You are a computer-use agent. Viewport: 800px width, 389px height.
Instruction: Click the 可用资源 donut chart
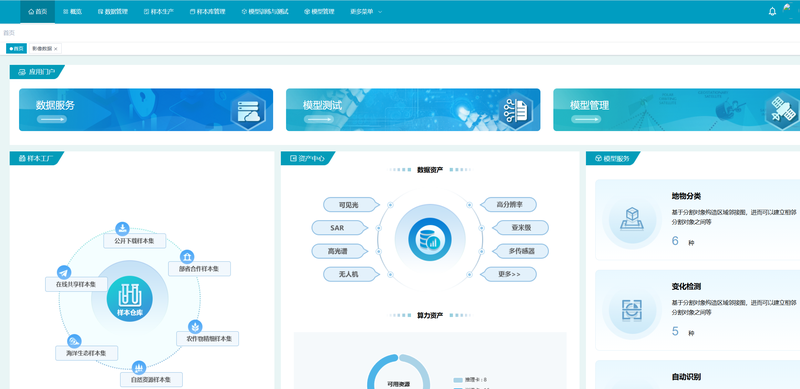[398, 372]
